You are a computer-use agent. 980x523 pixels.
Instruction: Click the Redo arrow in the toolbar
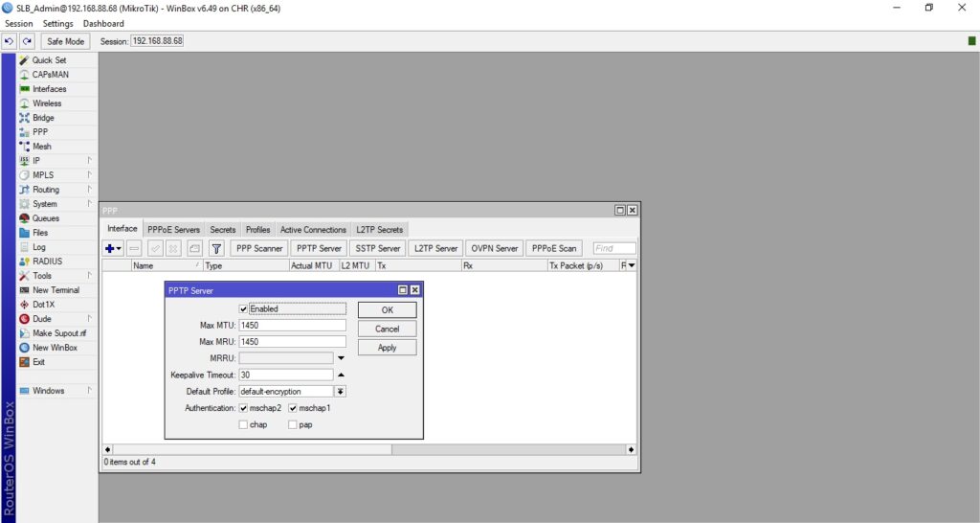[x=27, y=41]
